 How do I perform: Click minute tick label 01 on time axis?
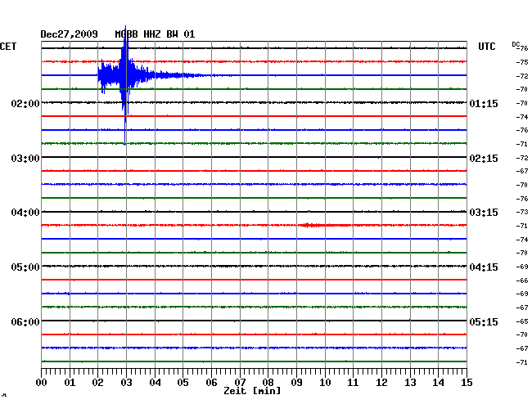tap(70, 383)
